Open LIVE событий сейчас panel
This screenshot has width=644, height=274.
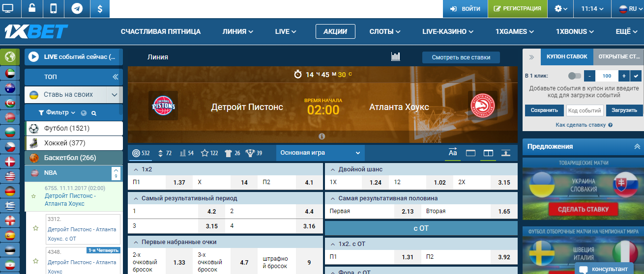point(74,57)
